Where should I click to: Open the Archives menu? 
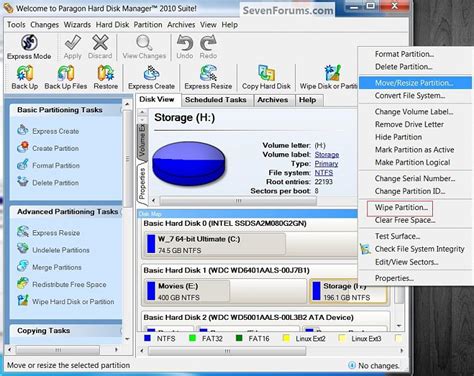tap(181, 25)
